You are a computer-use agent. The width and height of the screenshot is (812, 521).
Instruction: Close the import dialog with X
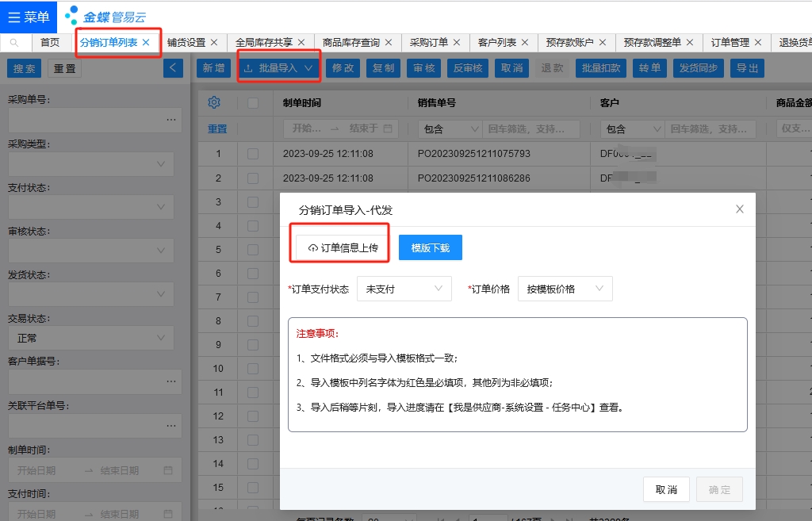[739, 209]
